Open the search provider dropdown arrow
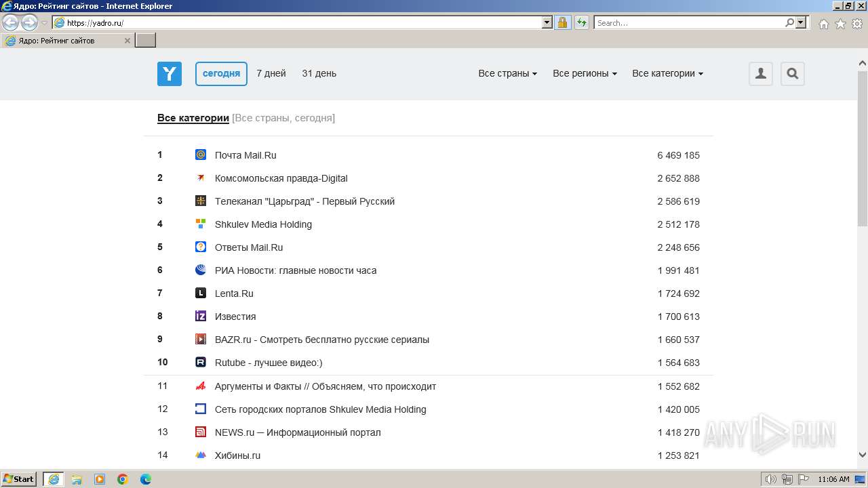The image size is (868, 488). click(801, 22)
